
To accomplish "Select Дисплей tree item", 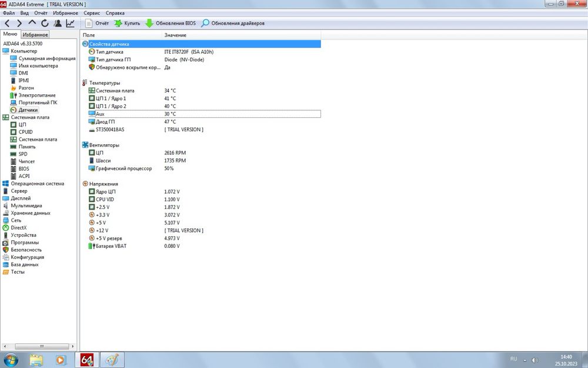I will coord(16,198).
